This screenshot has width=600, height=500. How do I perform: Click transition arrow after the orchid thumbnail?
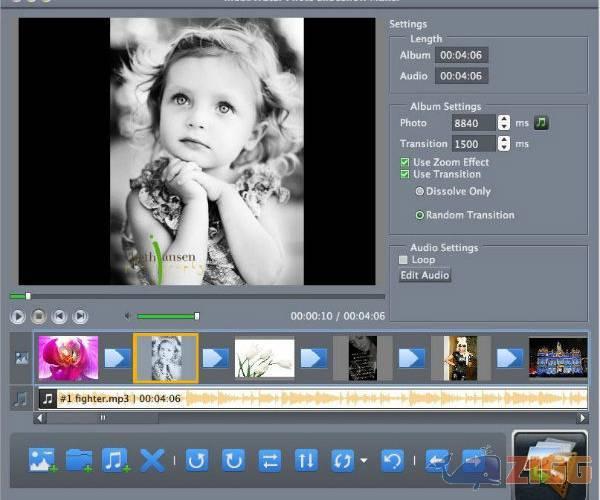[x=117, y=358]
